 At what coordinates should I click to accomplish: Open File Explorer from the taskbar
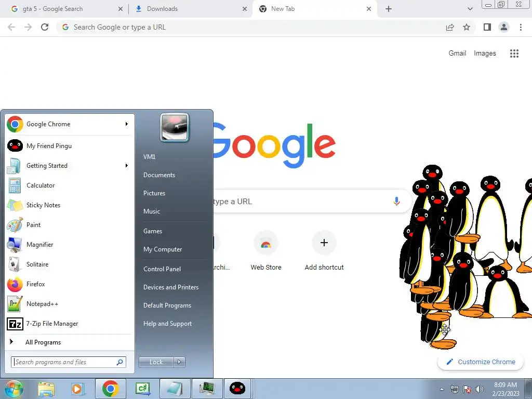pyautogui.click(x=46, y=389)
